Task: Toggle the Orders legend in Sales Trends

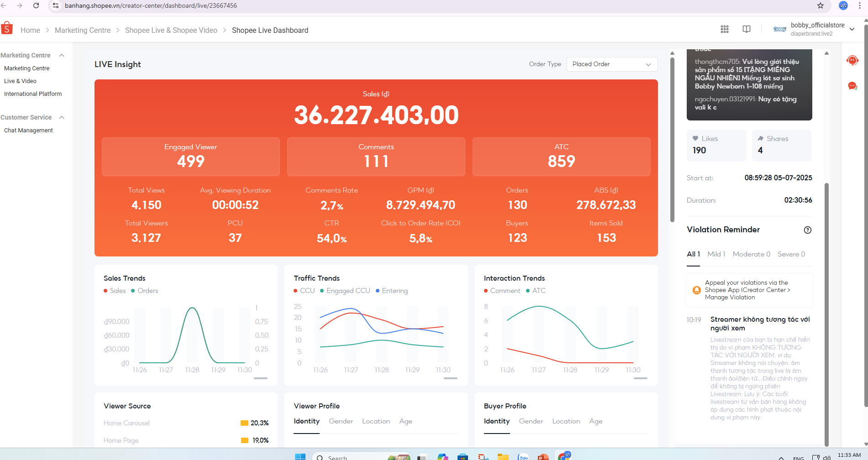Action: coord(144,291)
